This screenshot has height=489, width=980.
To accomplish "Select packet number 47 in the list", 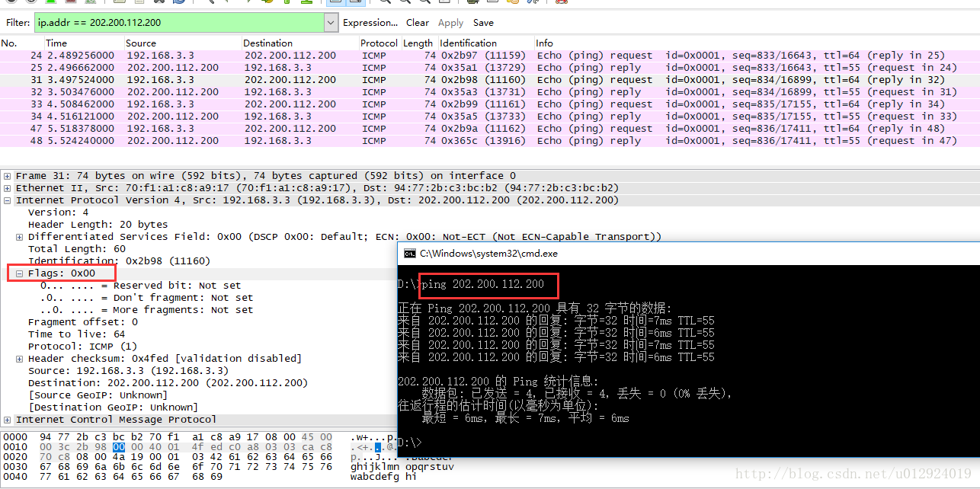I will [490, 129].
